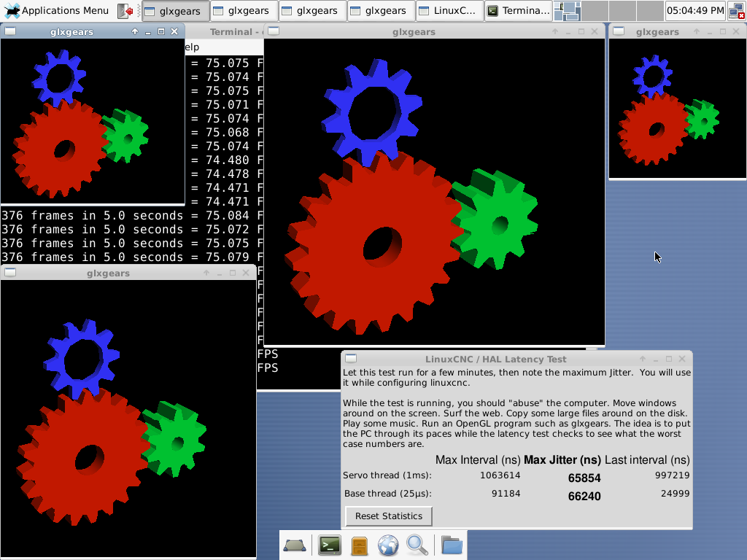Shade the glxgears window below terminal text
The image size is (747, 560).
tap(206, 273)
